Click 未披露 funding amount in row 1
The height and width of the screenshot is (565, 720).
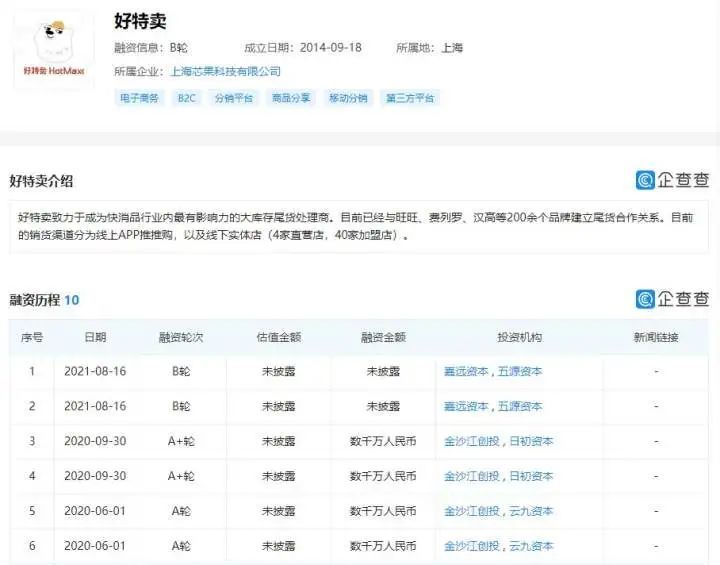[383, 371]
